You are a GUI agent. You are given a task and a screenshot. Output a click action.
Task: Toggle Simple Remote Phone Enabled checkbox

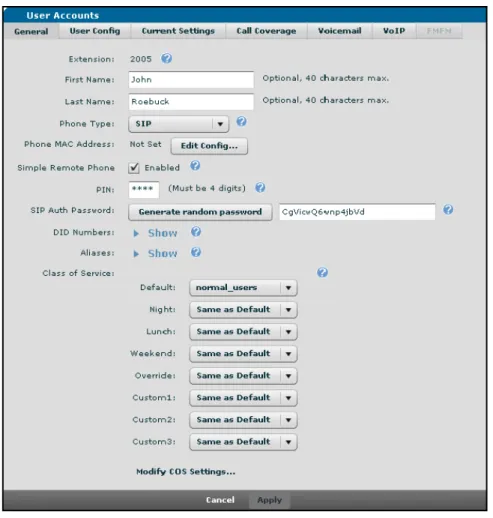coord(134,168)
